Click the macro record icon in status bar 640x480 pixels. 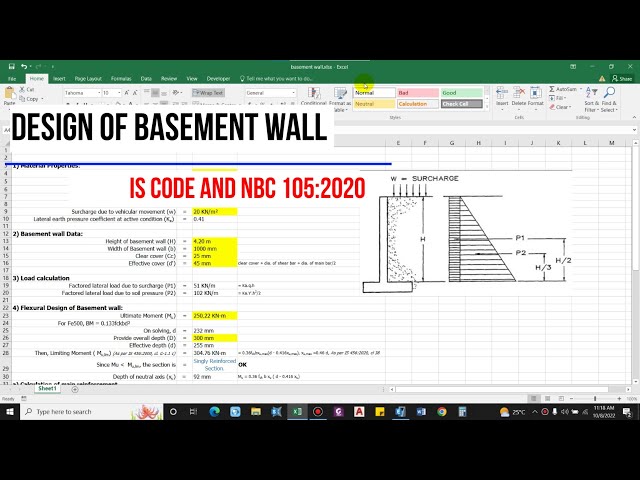pyautogui.click(x=24, y=398)
